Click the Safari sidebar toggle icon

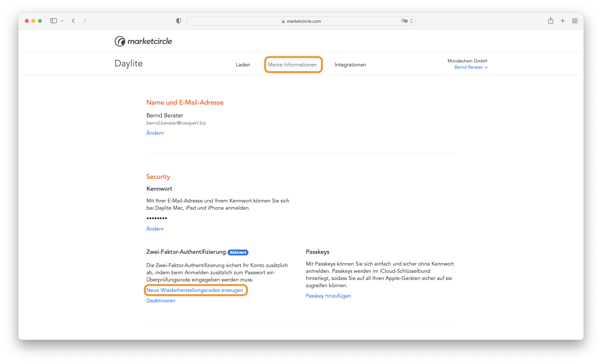click(53, 21)
